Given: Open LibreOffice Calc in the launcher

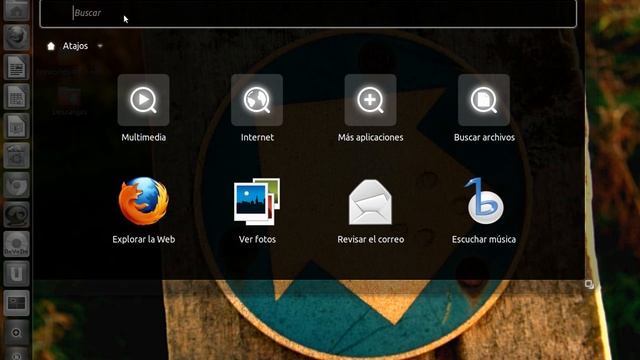Looking at the screenshot, I should [16, 97].
